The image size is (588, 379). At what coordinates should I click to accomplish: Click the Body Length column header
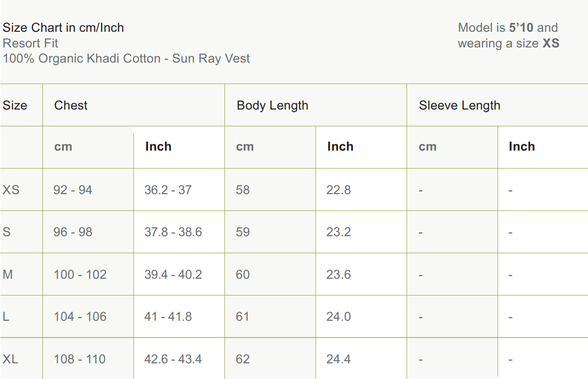point(272,106)
